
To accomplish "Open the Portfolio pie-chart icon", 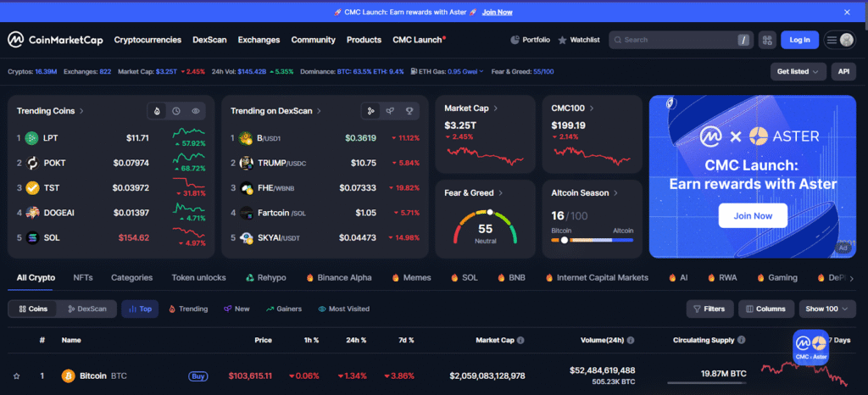I will pos(515,40).
